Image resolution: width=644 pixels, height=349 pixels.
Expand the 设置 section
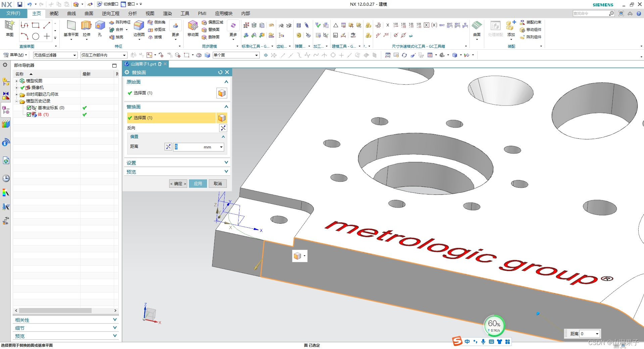point(226,163)
